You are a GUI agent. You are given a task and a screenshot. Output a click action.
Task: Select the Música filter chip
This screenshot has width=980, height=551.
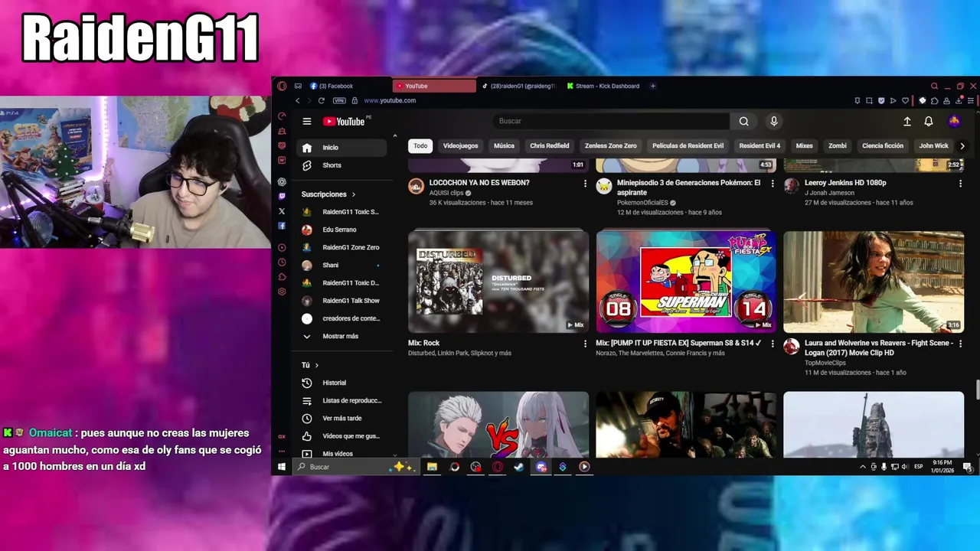tap(504, 145)
